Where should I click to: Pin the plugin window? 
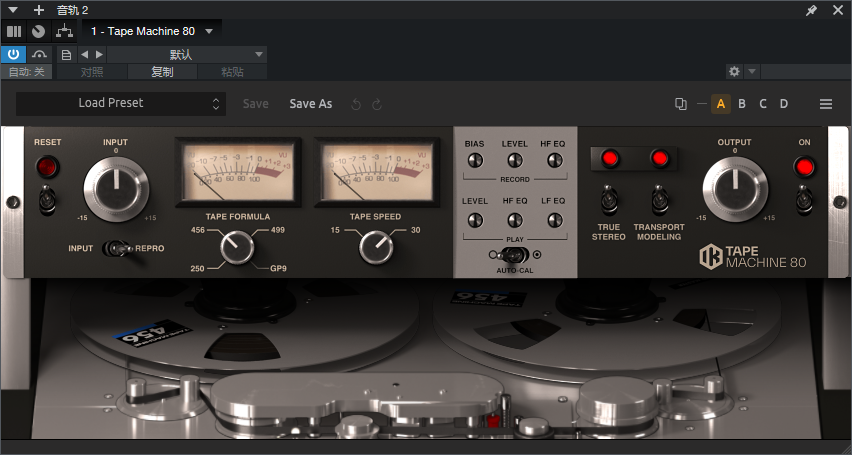click(x=811, y=10)
